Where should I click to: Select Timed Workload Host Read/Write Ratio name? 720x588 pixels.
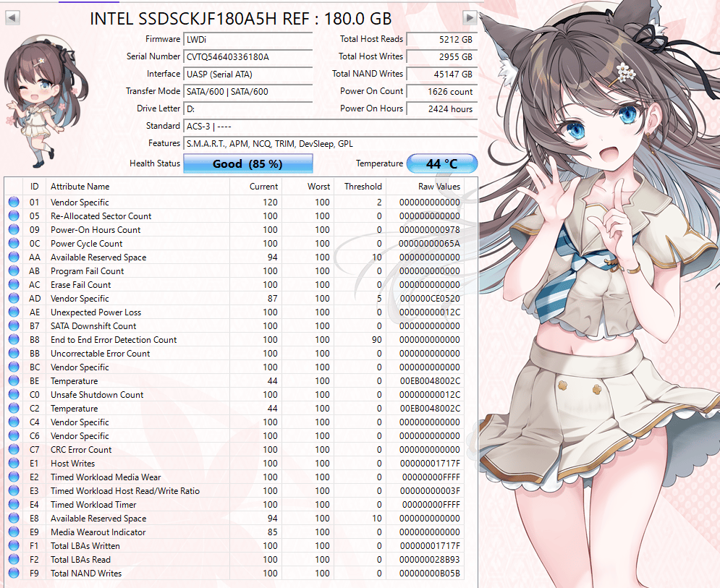[125, 491]
